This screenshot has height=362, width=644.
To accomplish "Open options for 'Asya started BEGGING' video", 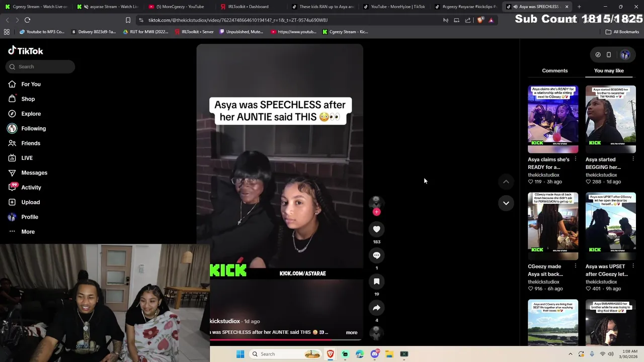I will [x=633, y=159].
